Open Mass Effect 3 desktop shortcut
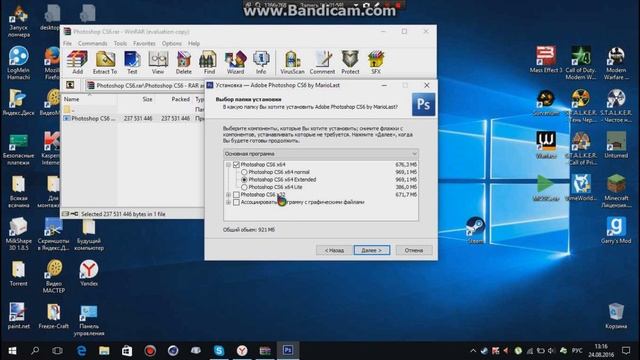Screen dimensions: 640x360 [546, 60]
